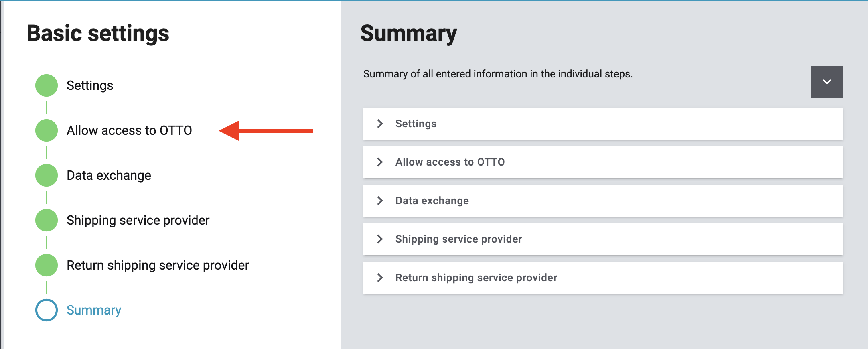
Task: Open Data exchange step label
Action: coord(109,175)
